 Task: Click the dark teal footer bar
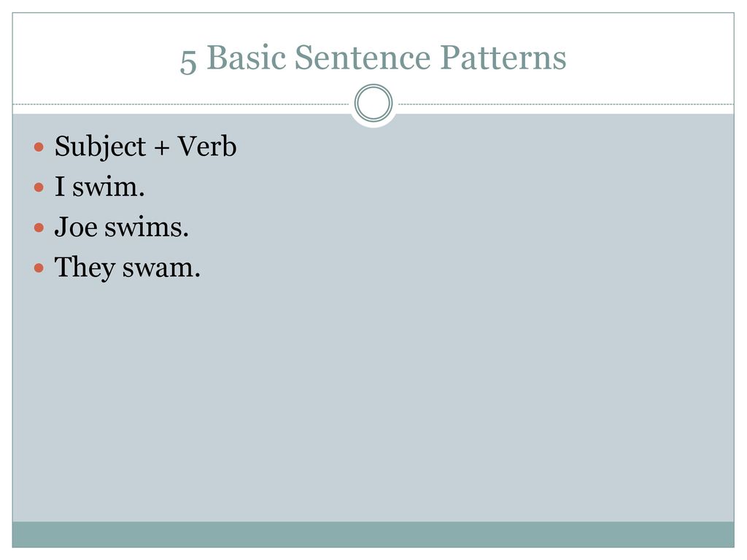pyautogui.click(x=373, y=534)
